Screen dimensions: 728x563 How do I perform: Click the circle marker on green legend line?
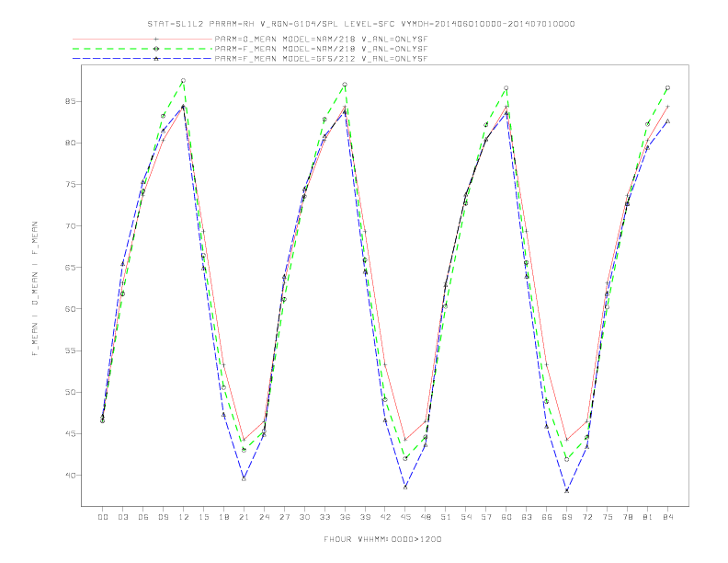click(156, 49)
